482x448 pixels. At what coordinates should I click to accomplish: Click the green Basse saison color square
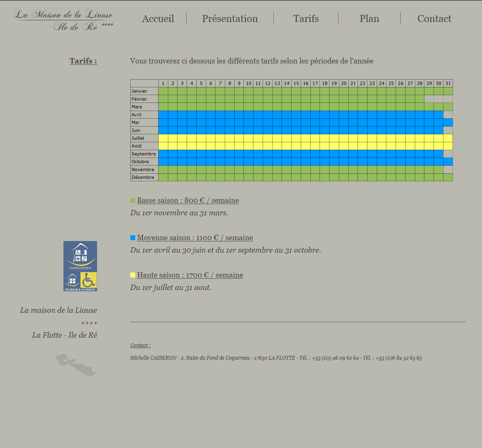(133, 201)
